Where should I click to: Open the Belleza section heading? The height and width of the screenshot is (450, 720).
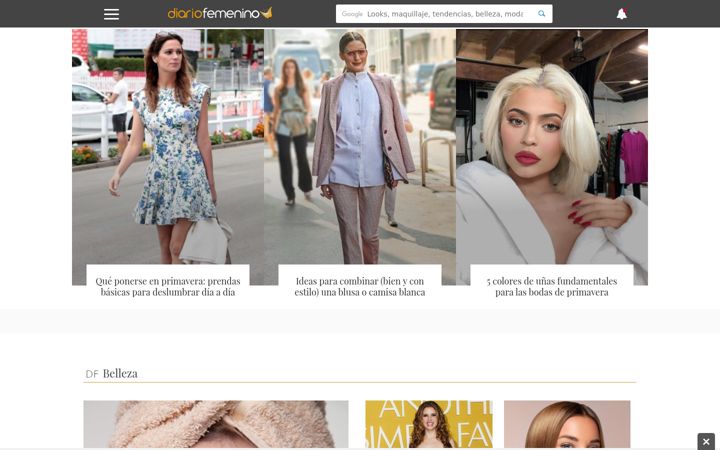(120, 373)
